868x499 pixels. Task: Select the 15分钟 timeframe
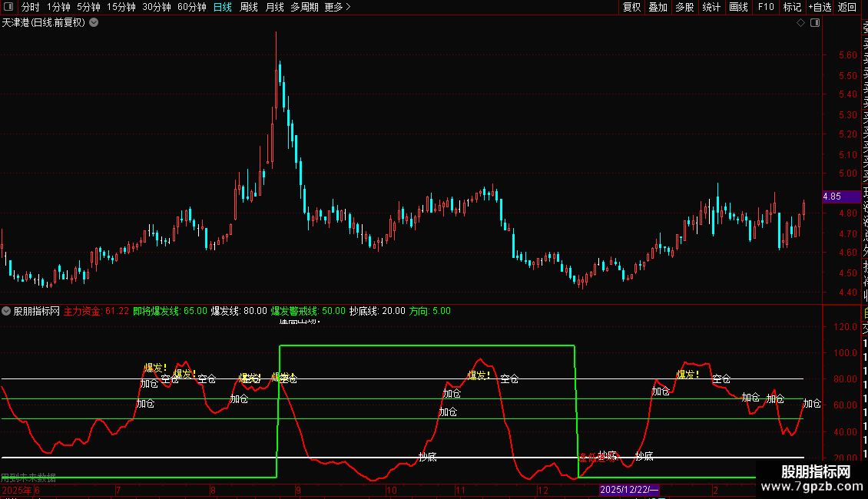tap(121, 7)
